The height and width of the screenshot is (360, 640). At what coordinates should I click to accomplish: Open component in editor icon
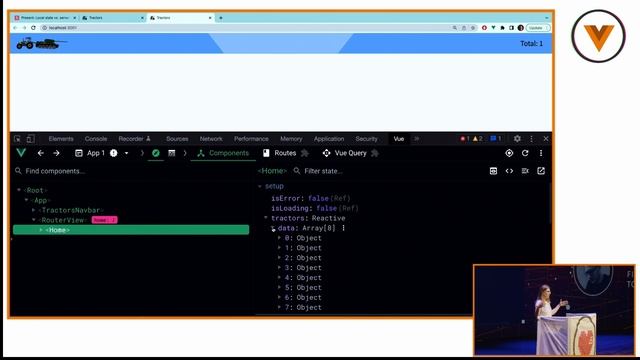(541, 171)
